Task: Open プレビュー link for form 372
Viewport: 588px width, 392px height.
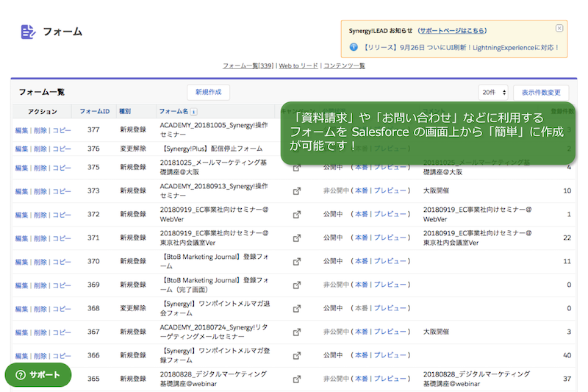Action: click(390, 214)
